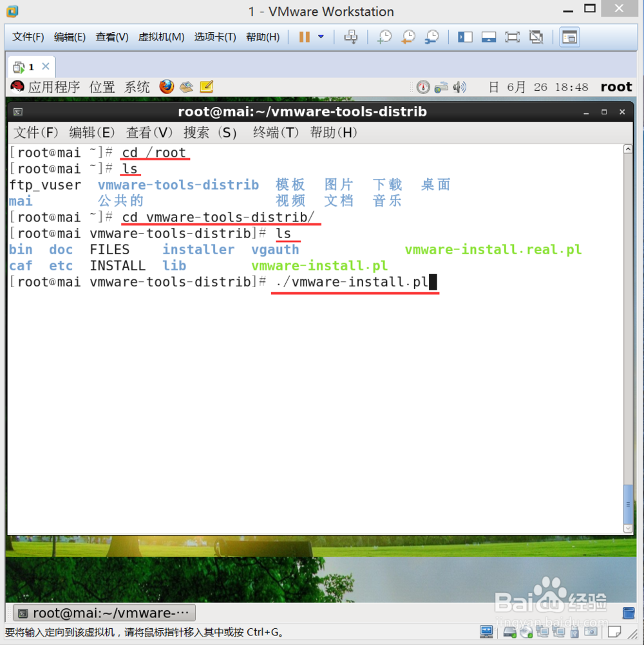644x645 pixels.
Task: Click the root username in GNOME panel
Action: point(616,86)
